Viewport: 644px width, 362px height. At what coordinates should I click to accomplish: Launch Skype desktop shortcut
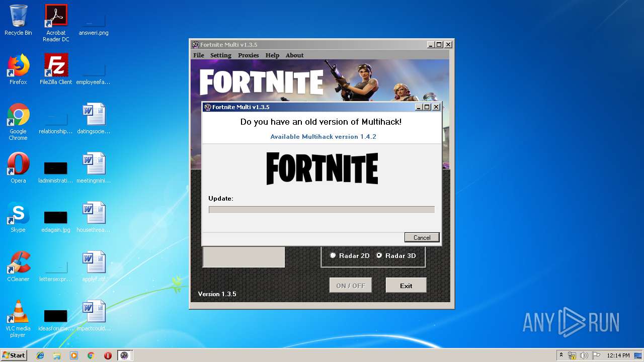click(x=18, y=217)
